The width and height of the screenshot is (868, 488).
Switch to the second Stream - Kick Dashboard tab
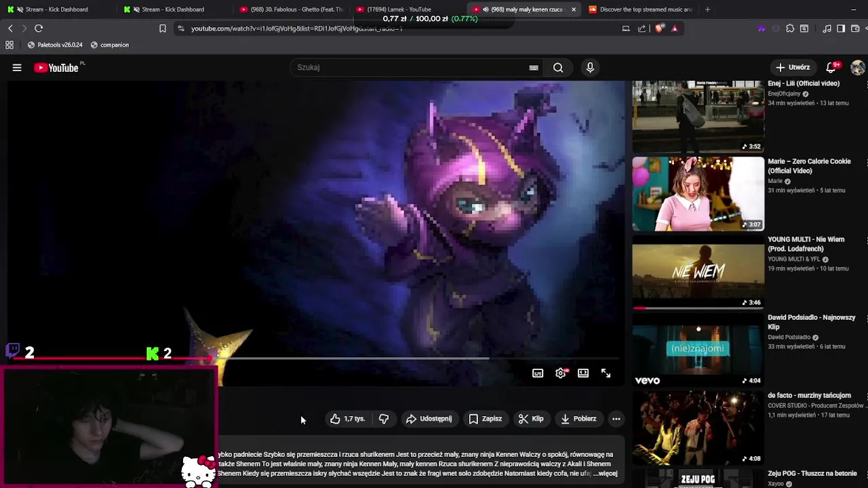175,9
